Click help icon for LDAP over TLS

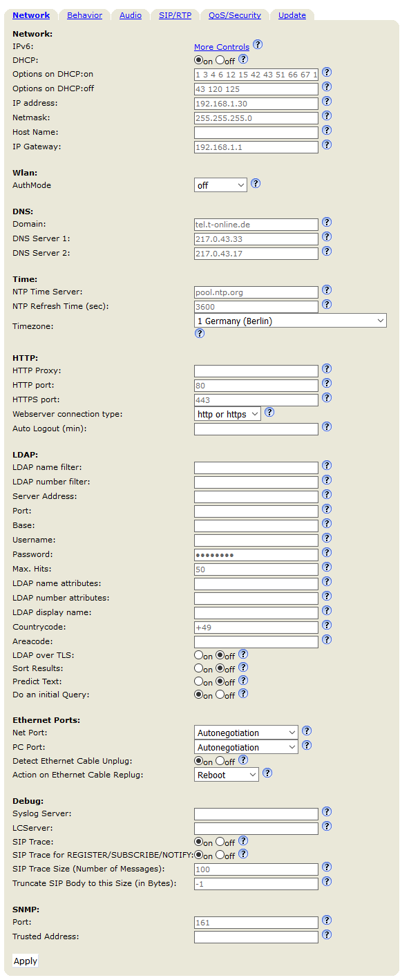[x=243, y=654]
